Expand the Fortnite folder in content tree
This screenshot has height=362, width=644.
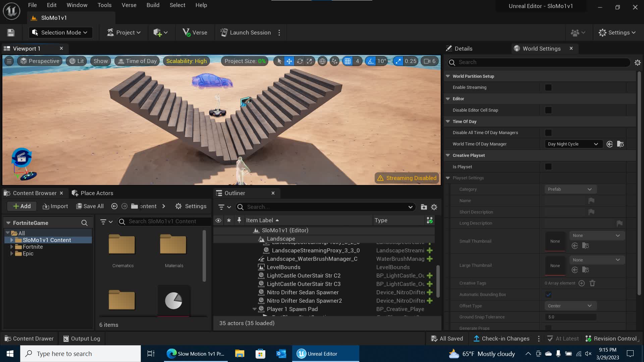click(12, 247)
